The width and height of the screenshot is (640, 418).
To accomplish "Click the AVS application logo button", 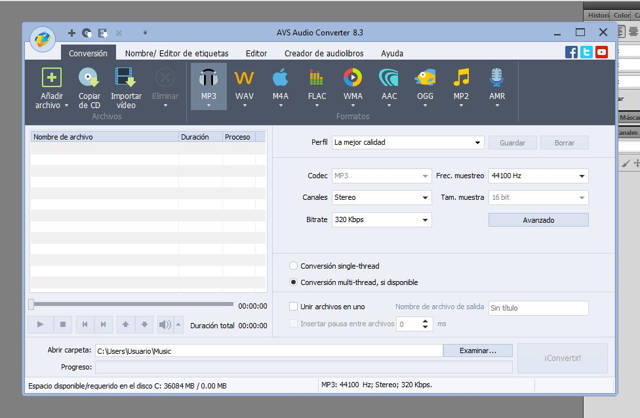I will coord(42,40).
